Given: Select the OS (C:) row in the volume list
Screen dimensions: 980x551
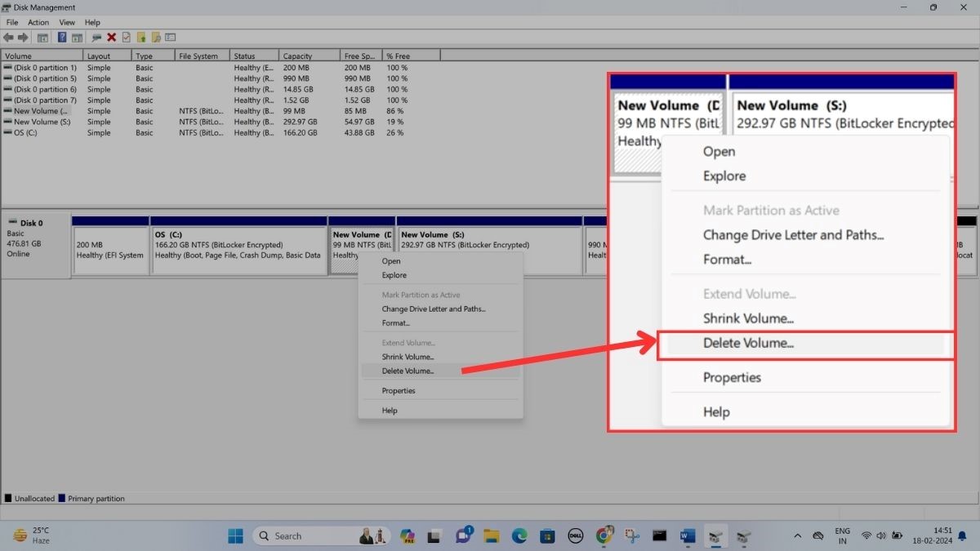Looking at the screenshot, I should [29, 132].
